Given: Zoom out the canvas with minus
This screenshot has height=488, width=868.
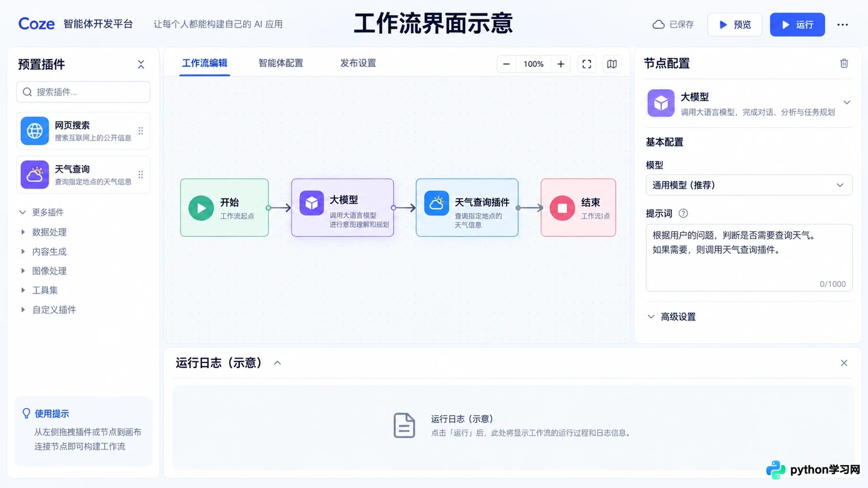Looking at the screenshot, I should coord(506,64).
